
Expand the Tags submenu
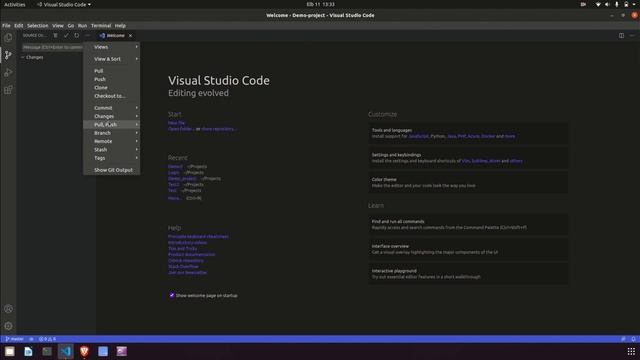pyautogui.click(x=111, y=158)
